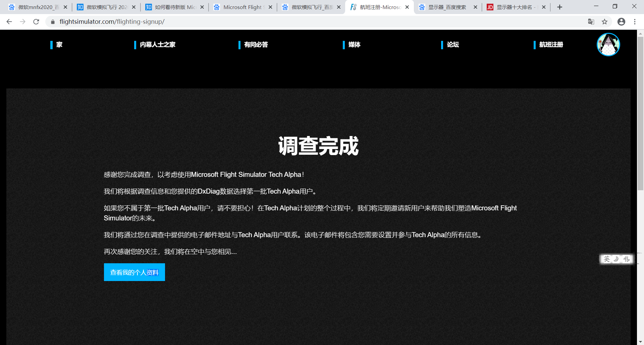The image size is (644, 345).
Task: Click the forward navigation arrow
Action: tap(22, 22)
